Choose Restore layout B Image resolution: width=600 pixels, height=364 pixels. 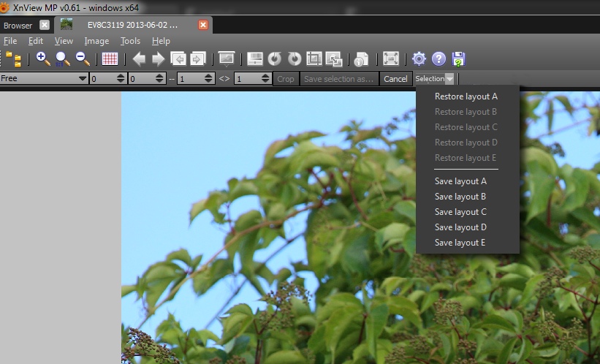coord(467,112)
